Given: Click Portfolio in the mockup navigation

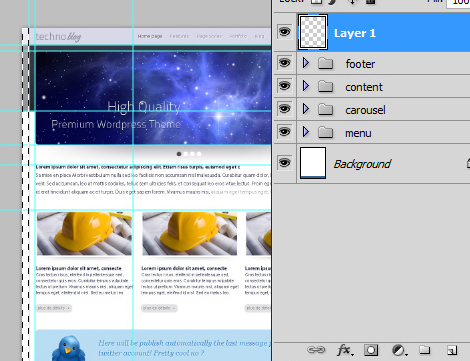Looking at the screenshot, I should coord(238,36).
